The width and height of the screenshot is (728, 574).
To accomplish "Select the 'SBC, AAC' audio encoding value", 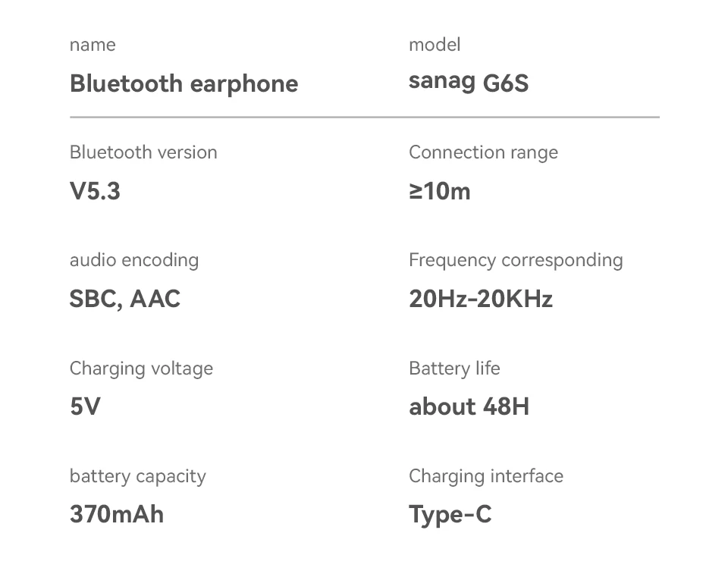I will (x=124, y=299).
